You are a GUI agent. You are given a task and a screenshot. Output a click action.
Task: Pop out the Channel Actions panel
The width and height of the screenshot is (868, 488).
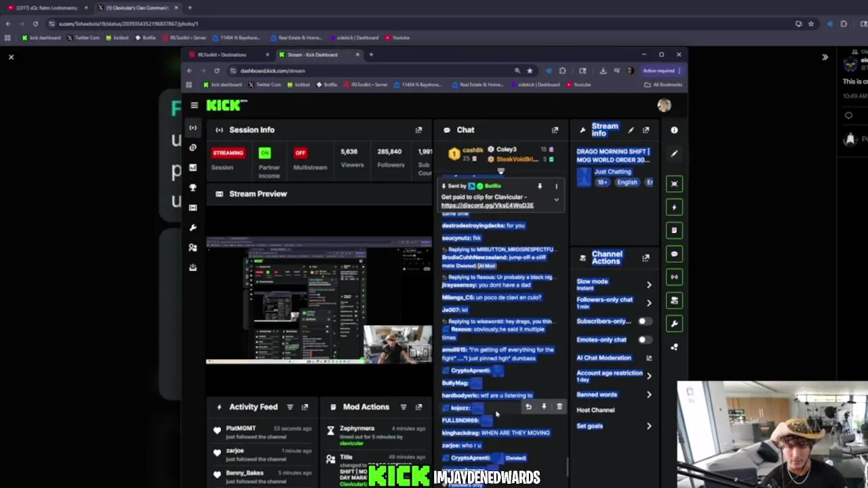point(646,258)
